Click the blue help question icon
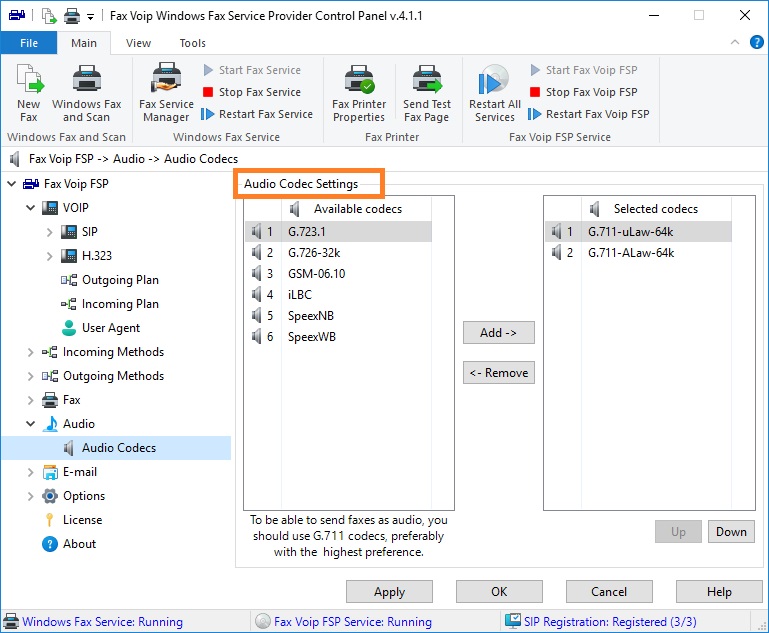This screenshot has width=769, height=633. click(756, 43)
